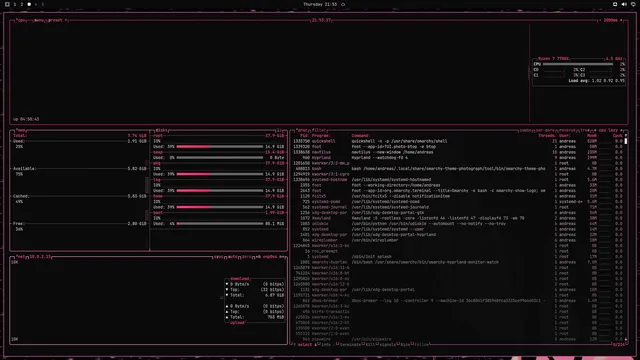Toggle the cpu box label
This screenshot has height=360, width=640.
(x=21, y=20)
